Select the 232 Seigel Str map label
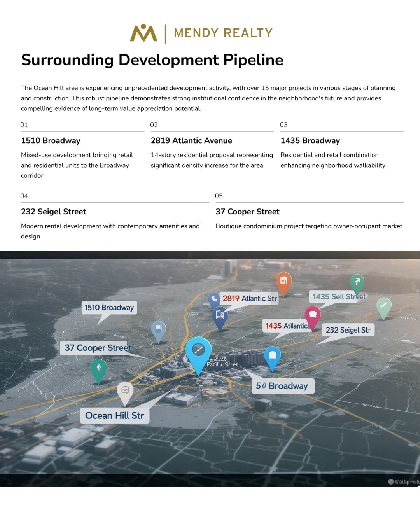Viewport: 420px width, 525px height. click(x=348, y=330)
